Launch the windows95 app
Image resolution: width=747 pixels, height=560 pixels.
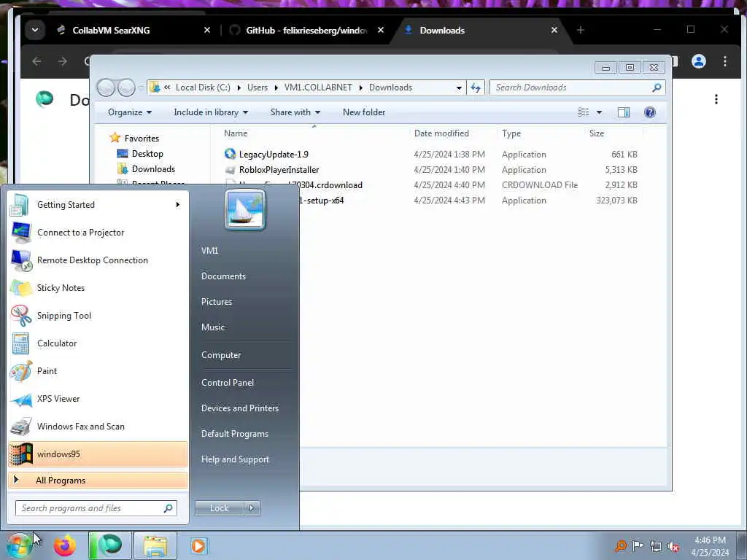pos(98,454)
